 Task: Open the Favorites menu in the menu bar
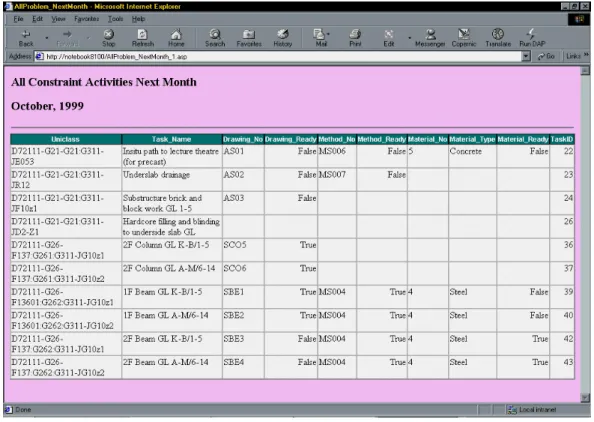click(86, 19)
